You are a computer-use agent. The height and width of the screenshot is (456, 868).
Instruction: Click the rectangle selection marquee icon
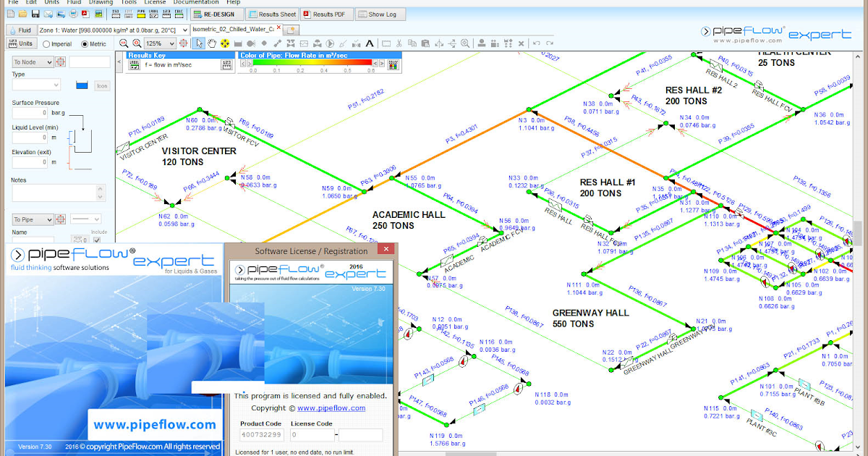(x=386, y=43)
